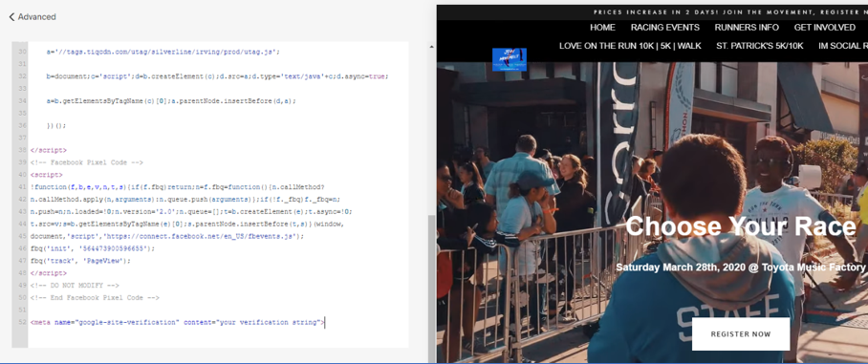Click the REGISTER NOW button
This screenshot has height=364, width=868.
(741, 333)
